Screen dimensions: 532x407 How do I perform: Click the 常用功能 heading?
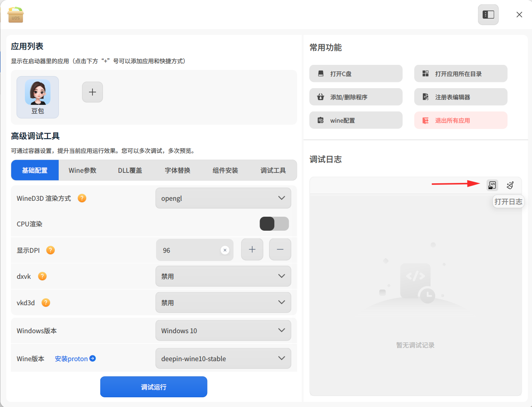click(x=326, y=47)
